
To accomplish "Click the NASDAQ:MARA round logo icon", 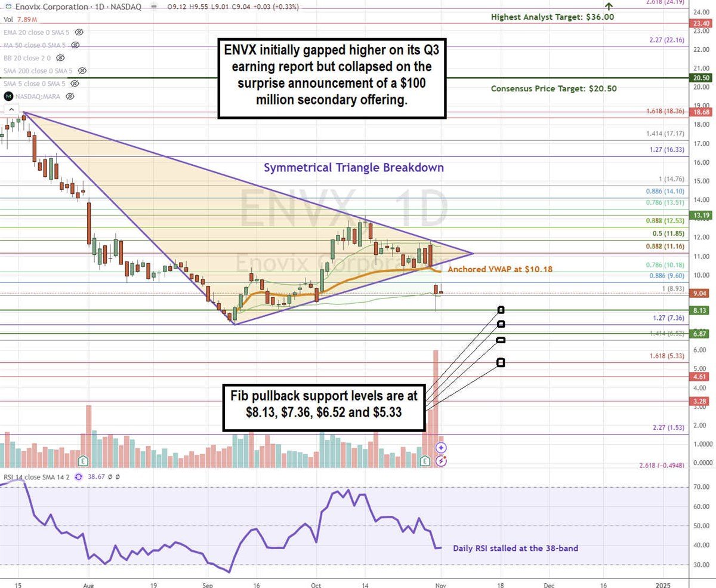I will pyautogui.click(x=8, y=96).
